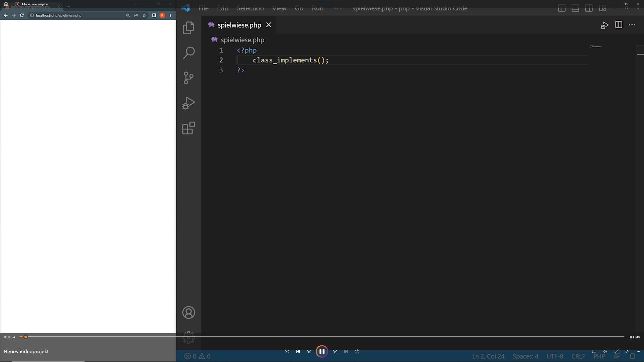Skip back 10 seconds
This screenshot has width=644, height=362.
[309, 351]
